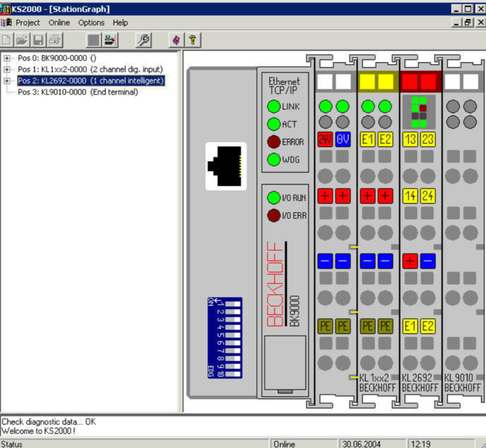This screenshot has height=448, width=486.
Task: Click the green LINK LED
Action: pos(274,106)
